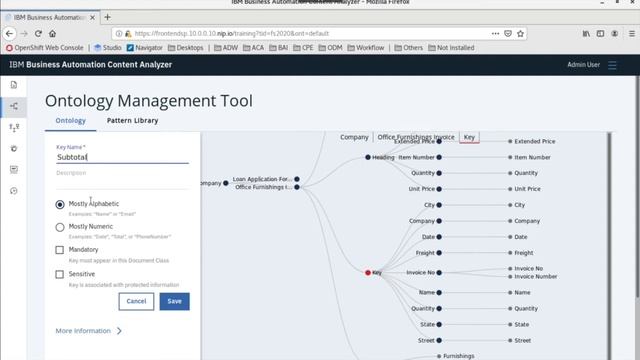Select the Unit Price key node dot

tap(439, 189)
